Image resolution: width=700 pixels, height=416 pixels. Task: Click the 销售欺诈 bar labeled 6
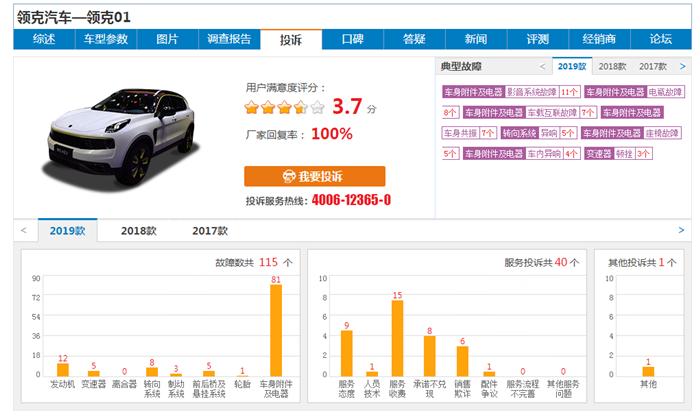pos(462,361)
